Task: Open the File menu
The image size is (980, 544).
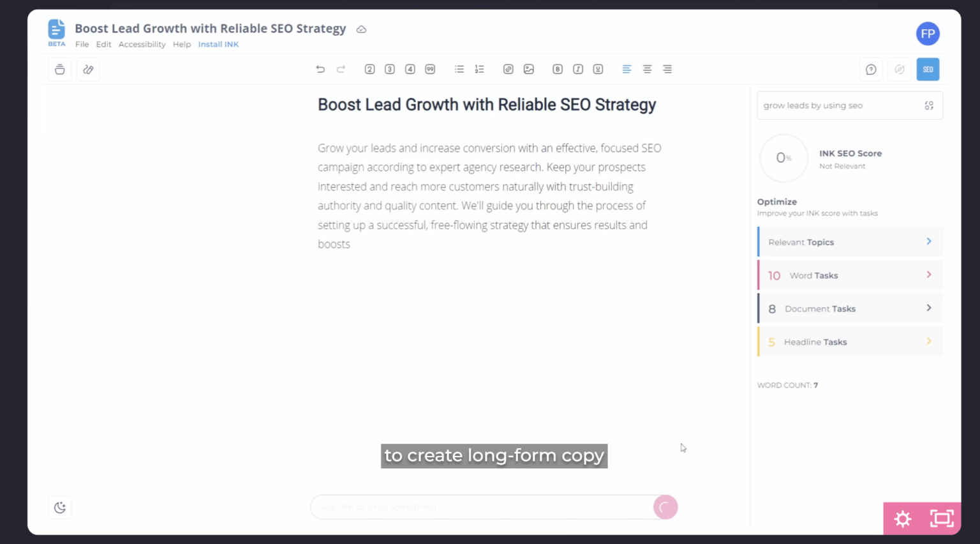Action: coord(82,44)
